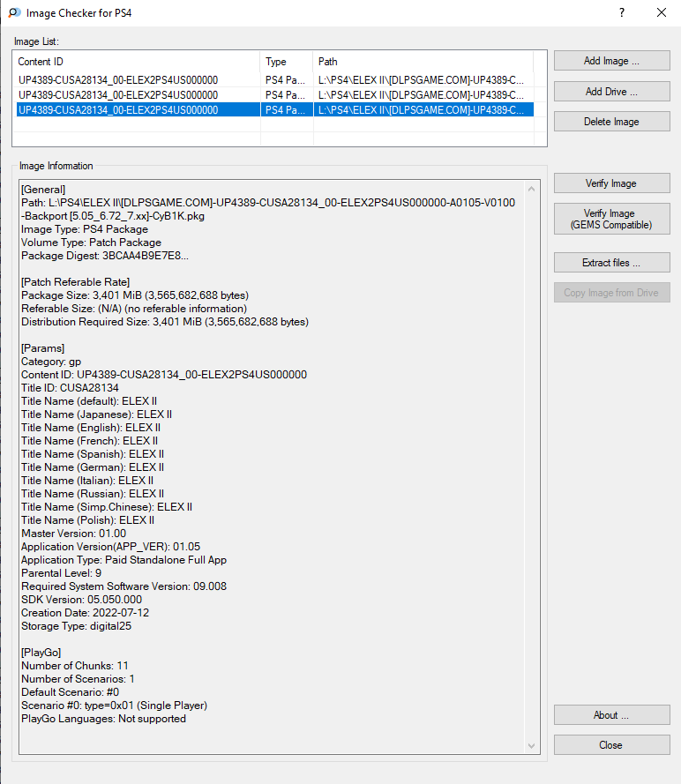Screen dimensions: 681x784
Task: Click Title Name (Japanese): ELEX II line
Action: [x=96, y=414]
